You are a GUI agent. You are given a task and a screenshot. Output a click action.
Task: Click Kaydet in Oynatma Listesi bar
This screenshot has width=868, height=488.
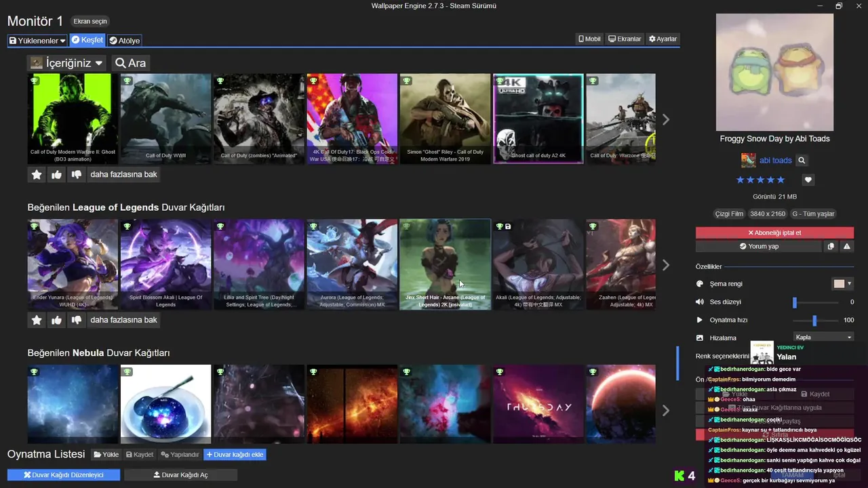(139, 455)
